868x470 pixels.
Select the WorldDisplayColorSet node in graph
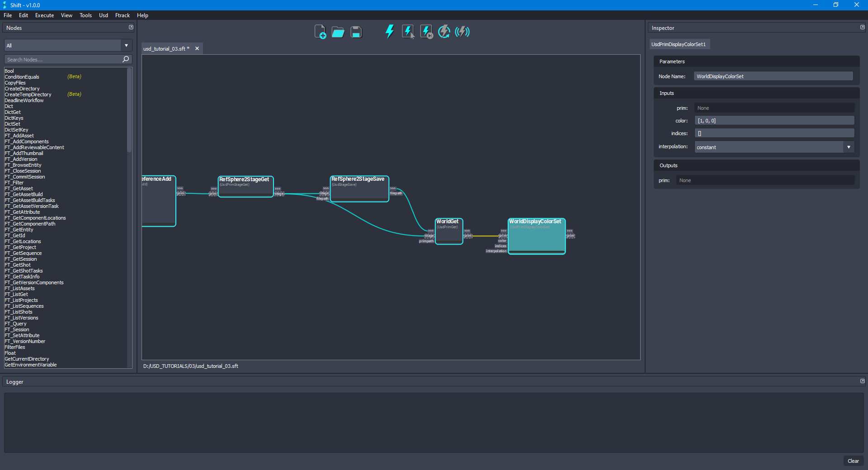536,236
